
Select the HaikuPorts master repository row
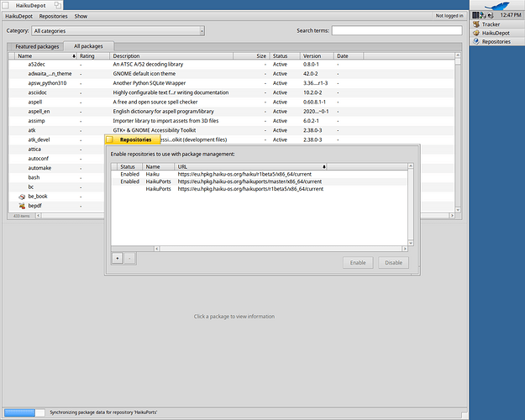[260, 181]
